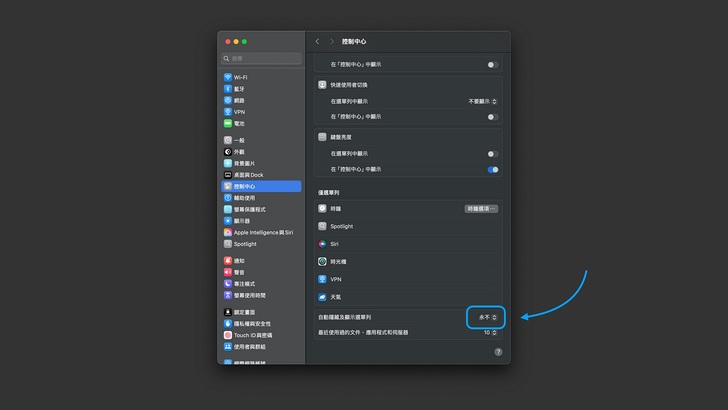The height and width of the screenshot is (410, 728).
Task: Select the Bluetooth (藍牙) sidebar icon
Action: pyautogui.click(x=228, y=88)
